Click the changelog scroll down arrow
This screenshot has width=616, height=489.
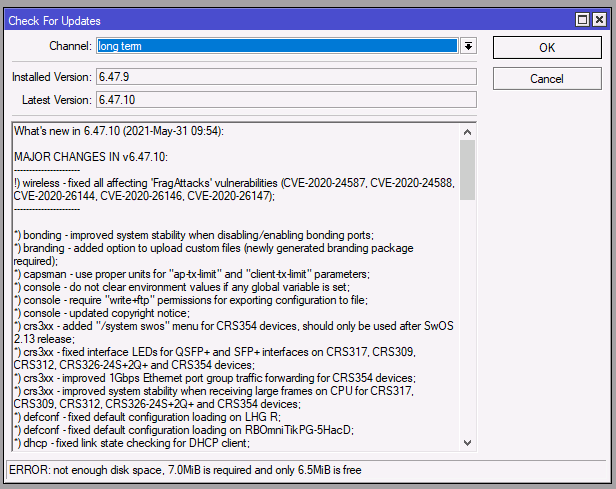[468, 443]
